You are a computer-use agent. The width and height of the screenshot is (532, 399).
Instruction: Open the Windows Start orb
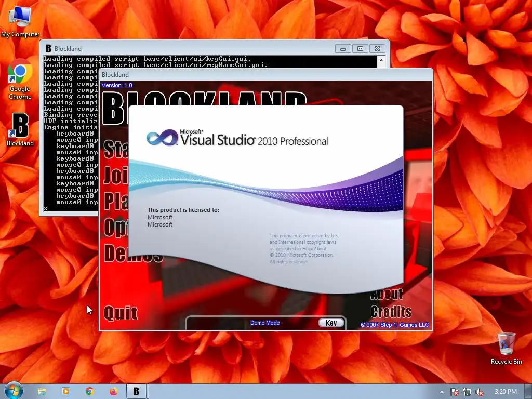click(x=14, y=391)
